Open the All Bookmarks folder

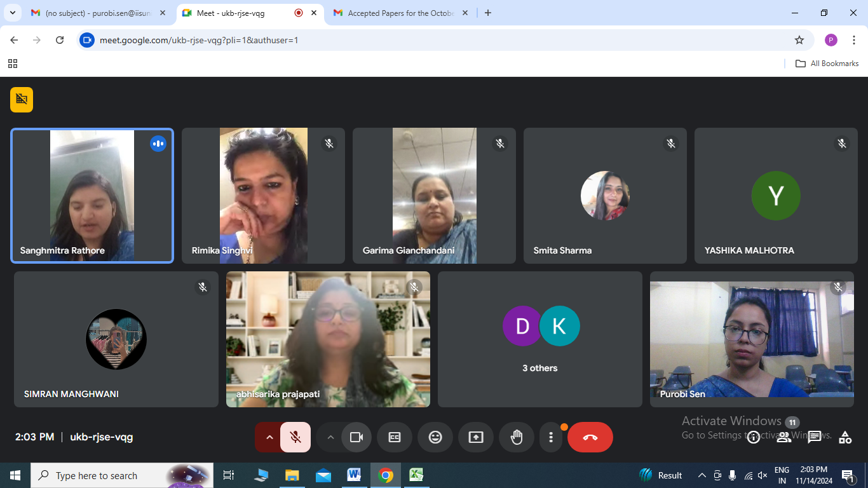pos(827,64)
